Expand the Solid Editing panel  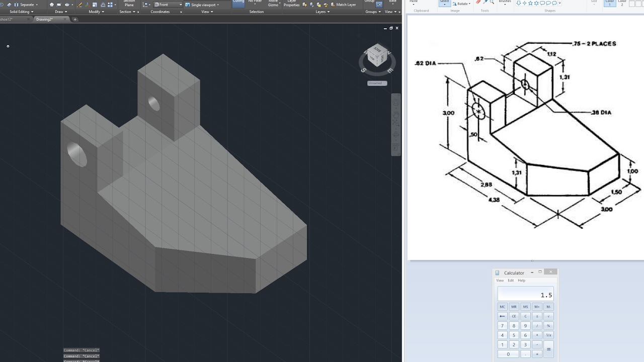point(22,12)
